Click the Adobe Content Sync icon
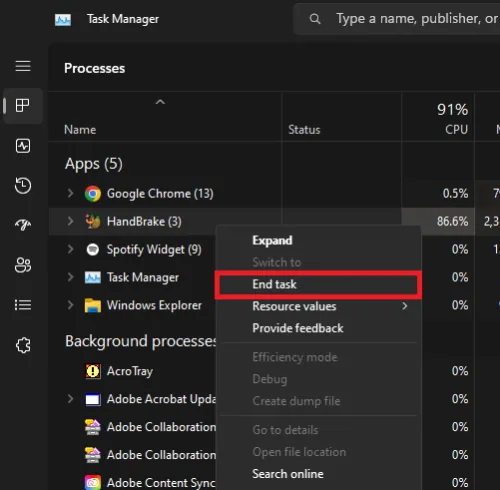This screenshot has width=500, height=490. [x=93, y=482]
